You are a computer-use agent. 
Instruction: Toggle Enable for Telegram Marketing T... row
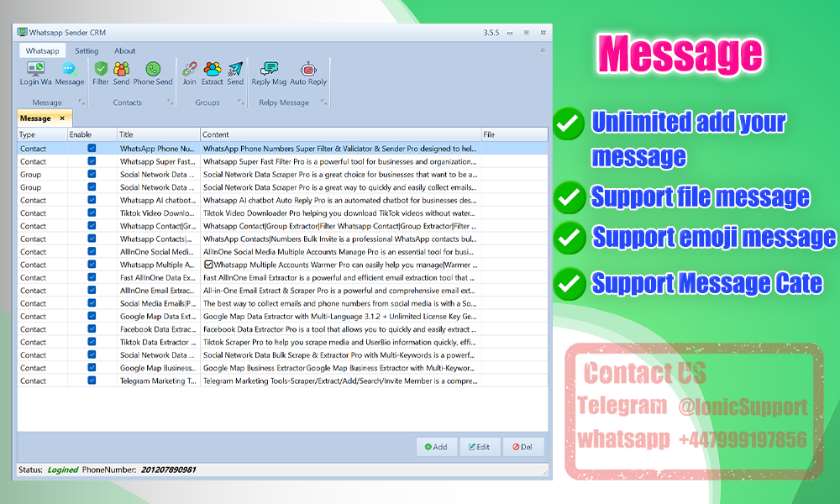92,381
